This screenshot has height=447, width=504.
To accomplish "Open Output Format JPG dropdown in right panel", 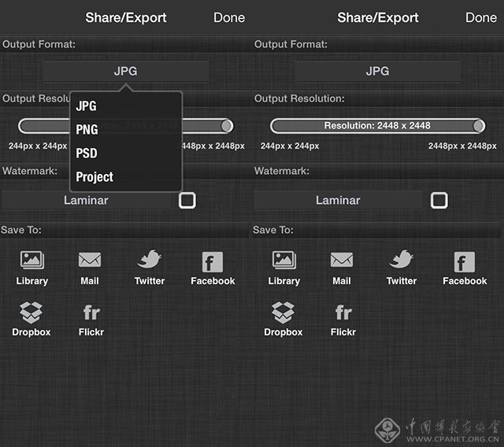I will [x=378, y=71].
